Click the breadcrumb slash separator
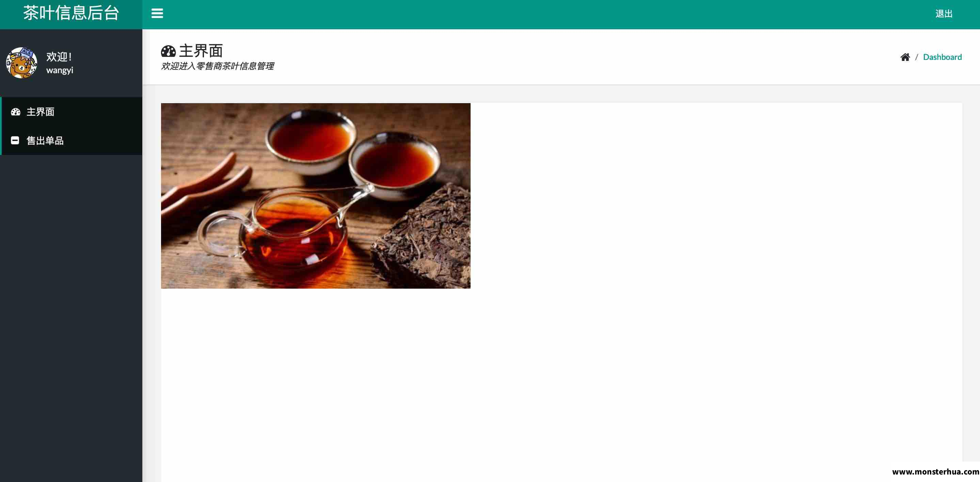This screenshot has height=482, width=980. click(x=916, y=57)
